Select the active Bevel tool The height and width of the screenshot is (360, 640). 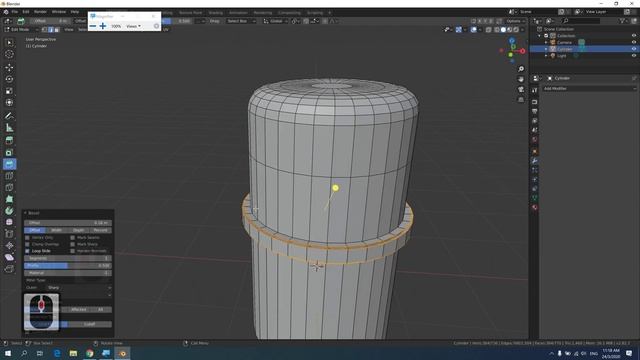point(9,164)
